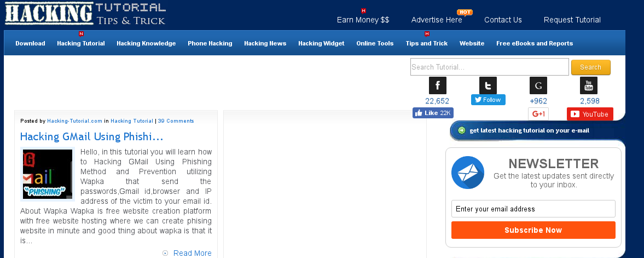Click the Facebook Like 22K button
This screenshot has width=644, height=258.
433,113
